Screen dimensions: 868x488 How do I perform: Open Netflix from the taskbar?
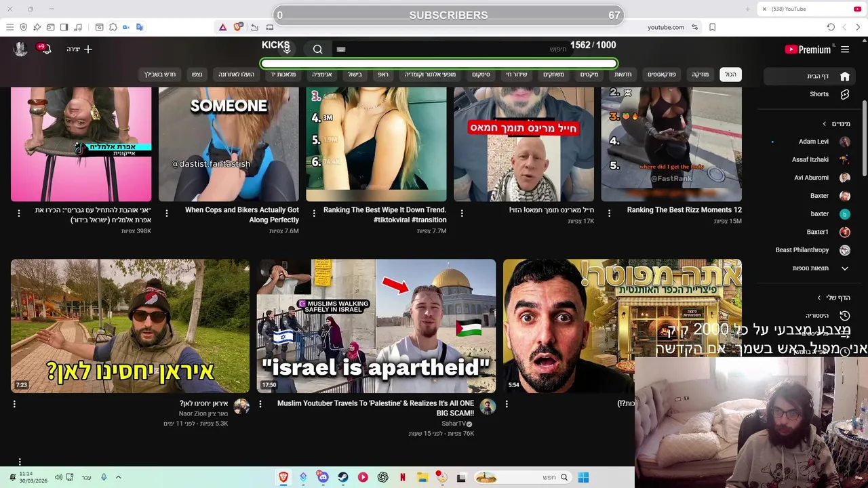pyautogui.click(x=403, y=477)
